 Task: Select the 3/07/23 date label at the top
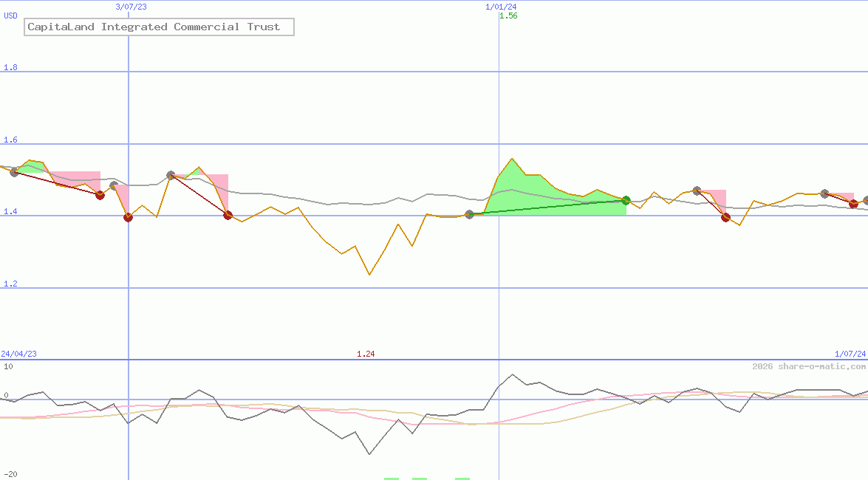131,7
